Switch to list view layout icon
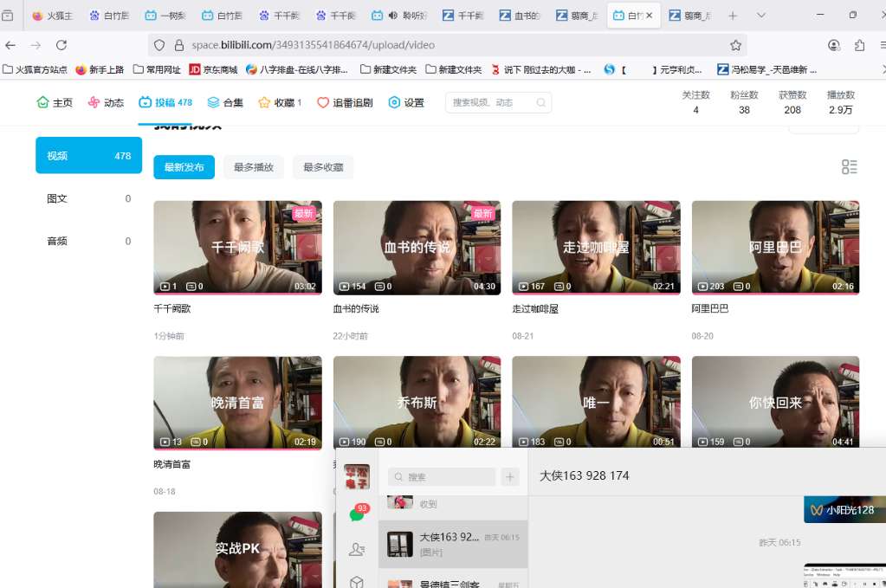This screenshot has width=886, height=588. pos(849,166)
